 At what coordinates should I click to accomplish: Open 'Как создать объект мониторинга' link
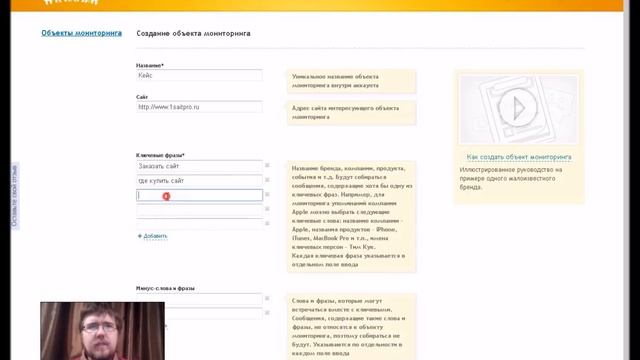click(x=519, y=157)
